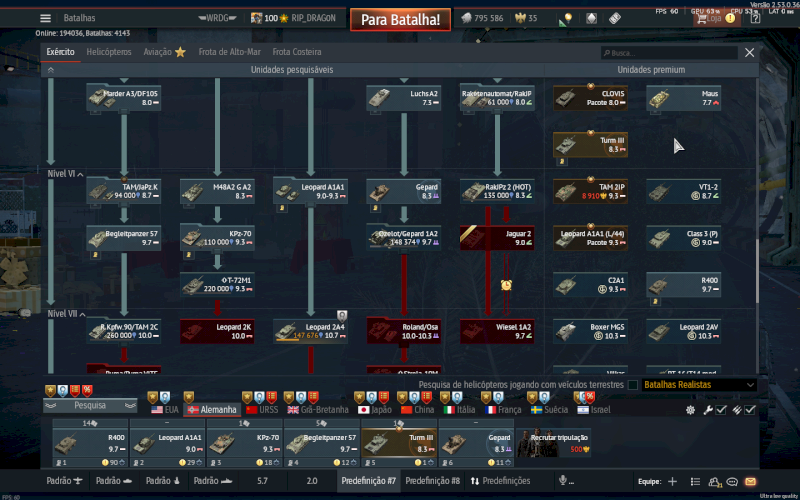The width and height of the screenshot is (800, 500).
Task: Select the Leopard 2A4 research tile
Action: click(x=310, y=331)
